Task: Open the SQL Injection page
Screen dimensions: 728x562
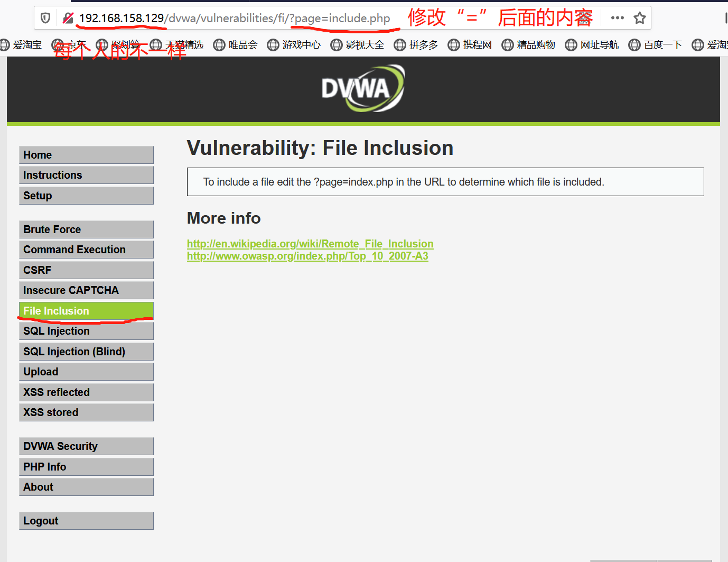Action: coord(86,331)
